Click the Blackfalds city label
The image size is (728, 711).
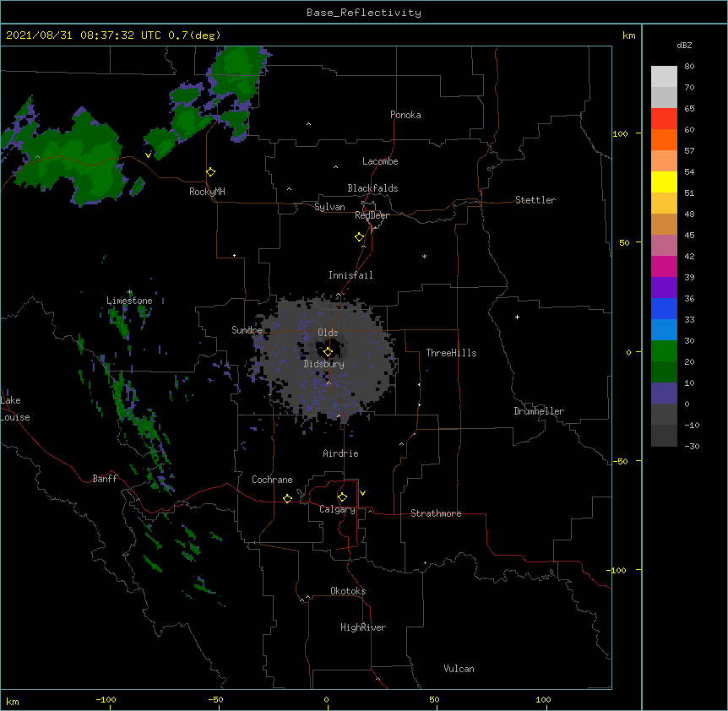[372, 188]
